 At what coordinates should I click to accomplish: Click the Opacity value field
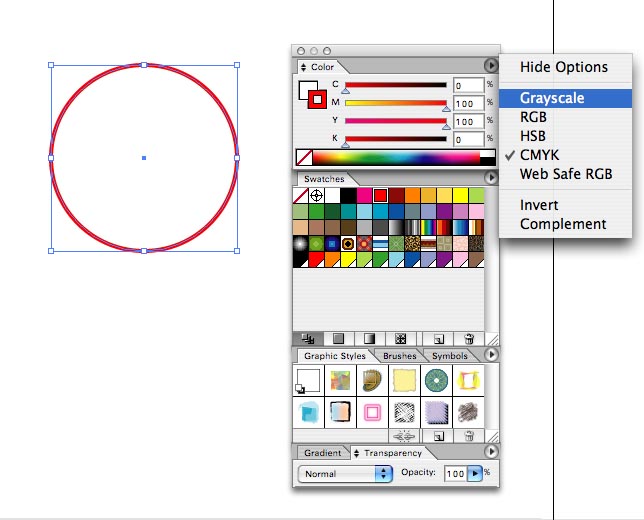click(x=456, y=474)
